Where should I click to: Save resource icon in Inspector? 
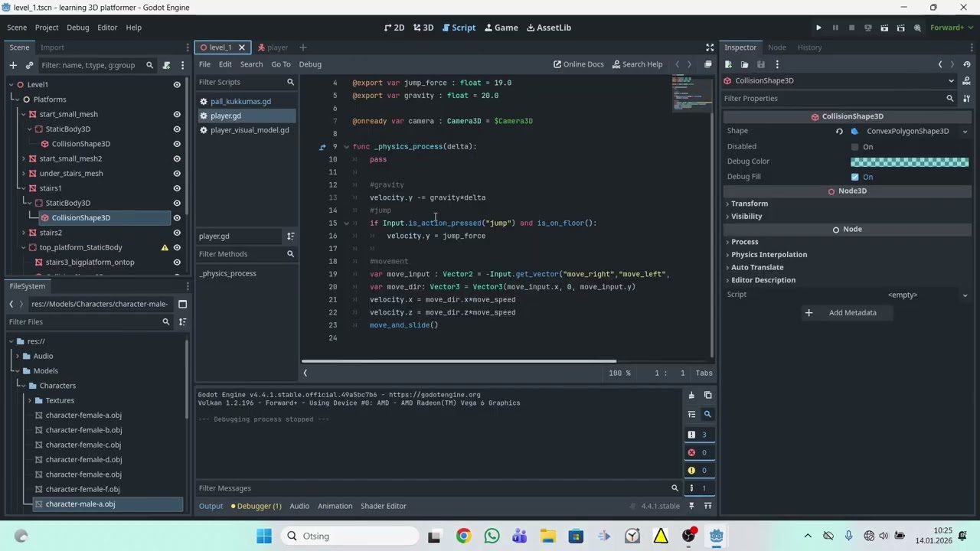760,64
